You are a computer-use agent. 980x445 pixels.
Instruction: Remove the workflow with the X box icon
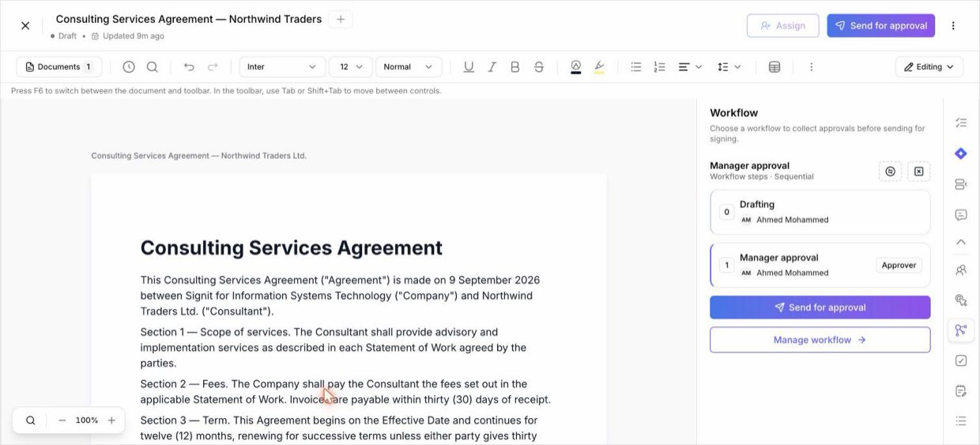(x=919, y=172)
